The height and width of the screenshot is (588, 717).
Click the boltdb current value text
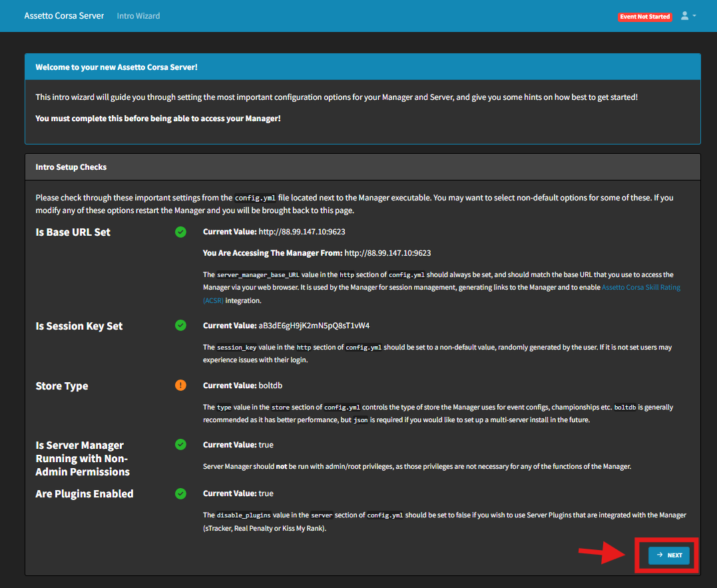[x=270, y=386]
